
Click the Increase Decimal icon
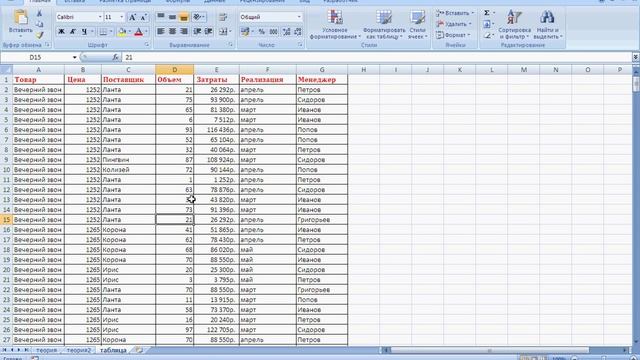(287, 31)
